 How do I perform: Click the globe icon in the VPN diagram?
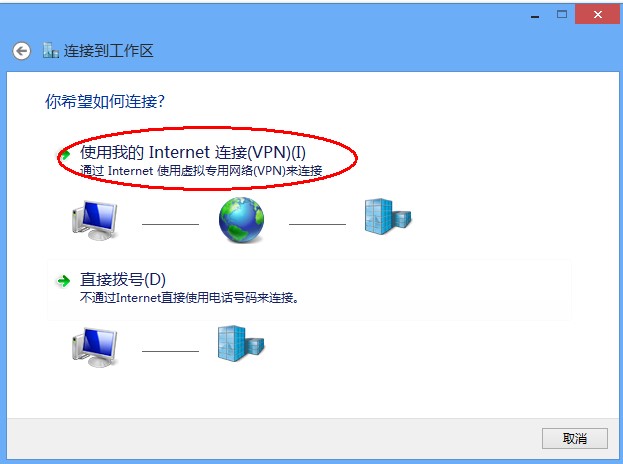click(241, 220)
